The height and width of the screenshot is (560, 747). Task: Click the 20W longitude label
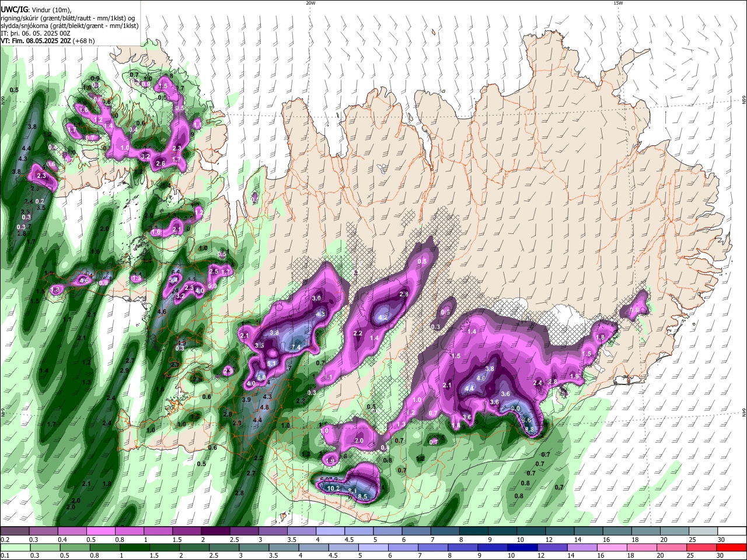311,3
